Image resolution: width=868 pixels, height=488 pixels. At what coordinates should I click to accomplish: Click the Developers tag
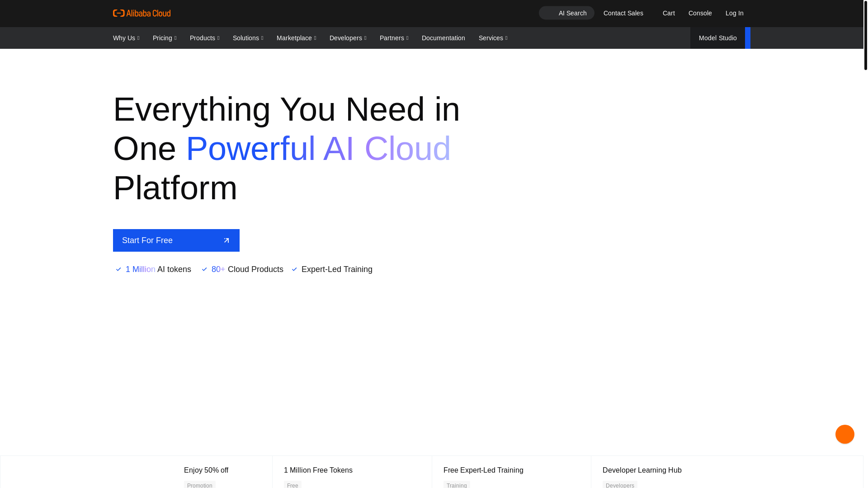[x=620, y=485]
